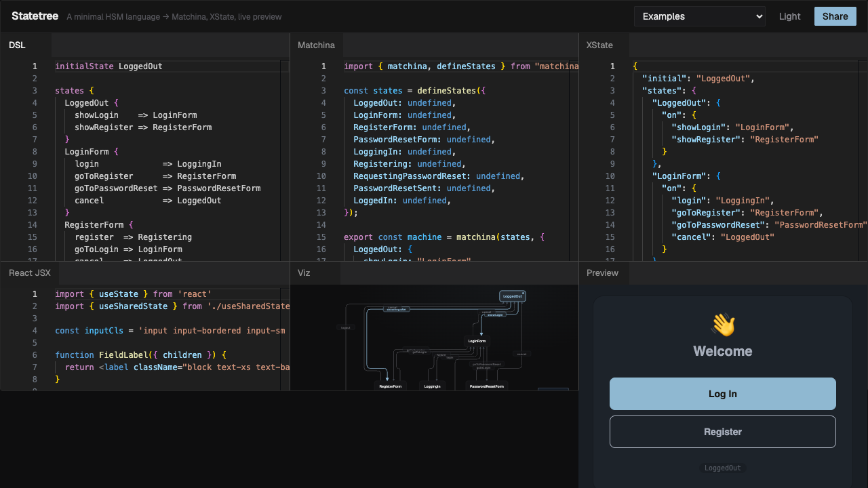
Task: Click 'PasswordResetSent: undefined' line in Matchina
Action: [x=425, y=188]
